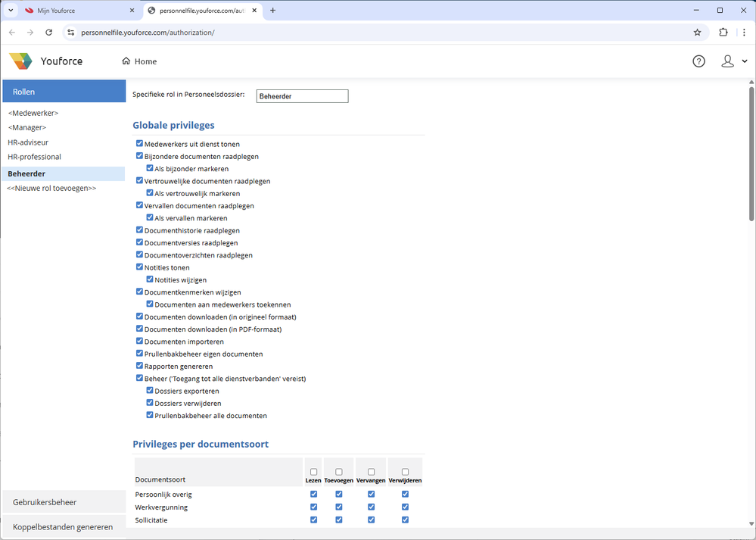Select the <Medewerker> role
The width and height of the screenshot is (756, 540).
coord(33,113)
